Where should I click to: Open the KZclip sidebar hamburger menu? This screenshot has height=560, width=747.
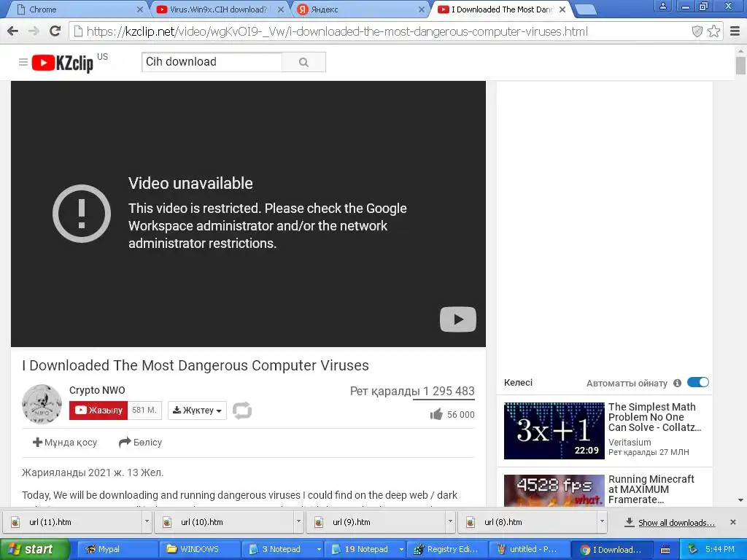coord(23,62)
